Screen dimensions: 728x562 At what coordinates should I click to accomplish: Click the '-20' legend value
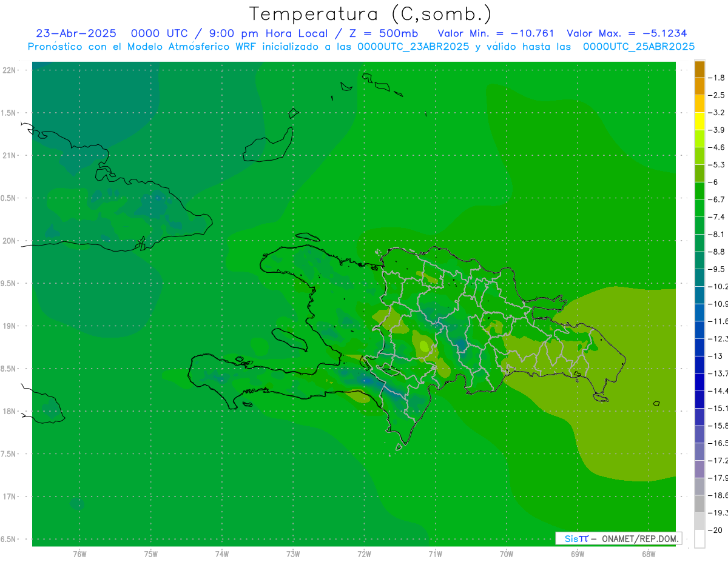tap(715, 530)
